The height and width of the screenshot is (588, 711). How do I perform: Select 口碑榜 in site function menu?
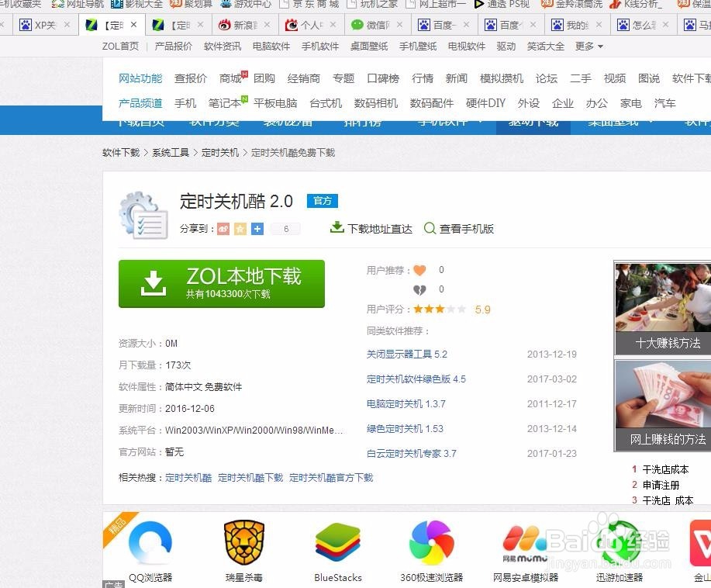pos(383,78)
